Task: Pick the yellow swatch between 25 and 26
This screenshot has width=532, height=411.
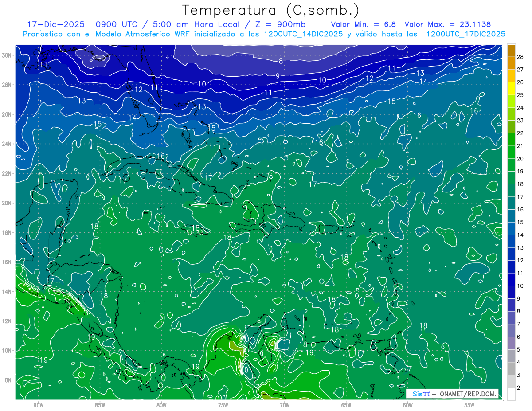Action: (512, 88)
